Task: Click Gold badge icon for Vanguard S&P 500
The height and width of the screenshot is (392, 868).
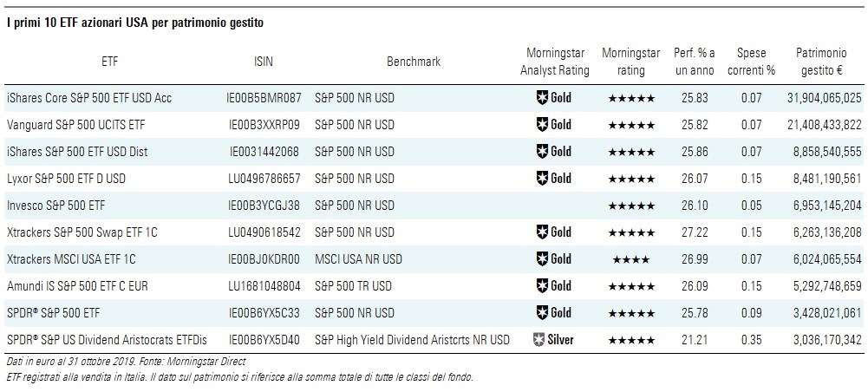Action: click(542, 124)
